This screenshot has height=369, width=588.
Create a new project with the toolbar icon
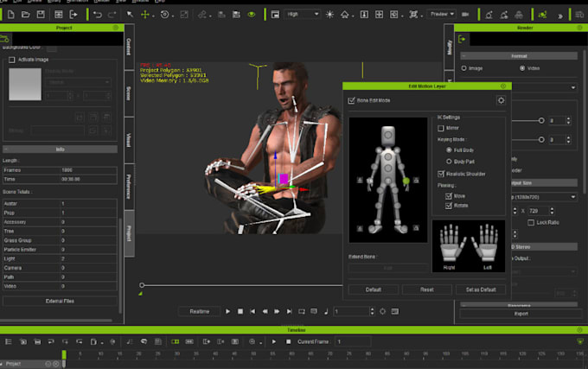(x=11, y=15)
